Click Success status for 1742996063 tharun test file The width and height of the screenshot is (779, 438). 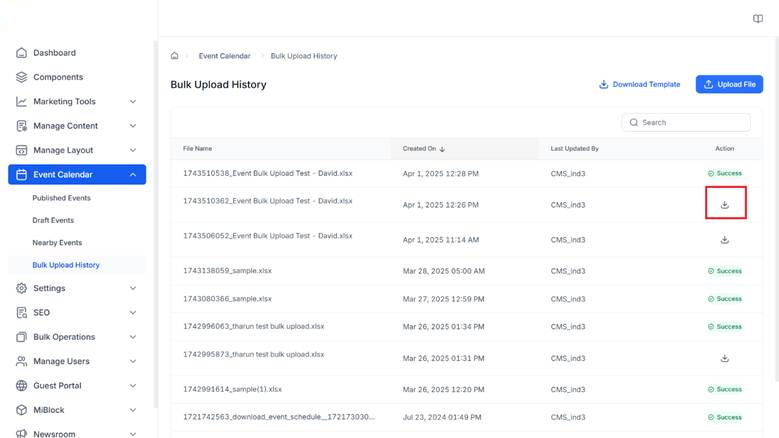point(725,327)
